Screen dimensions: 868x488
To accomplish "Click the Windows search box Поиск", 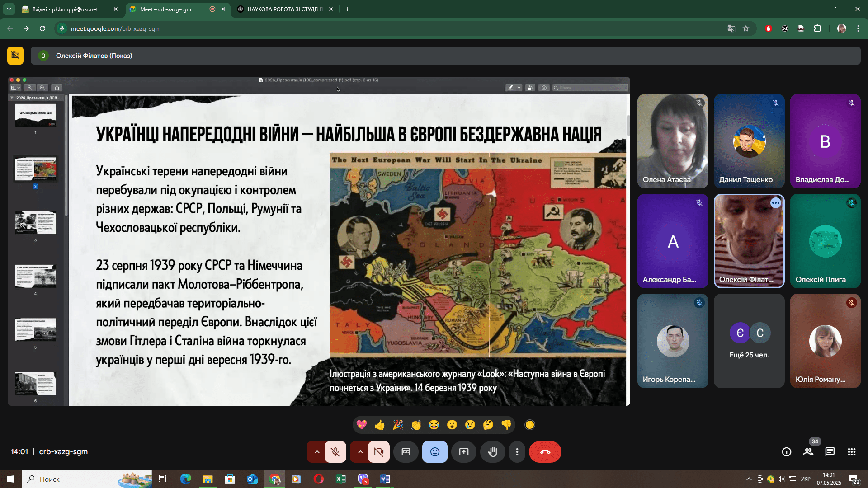I will click(x=87, y=479).
